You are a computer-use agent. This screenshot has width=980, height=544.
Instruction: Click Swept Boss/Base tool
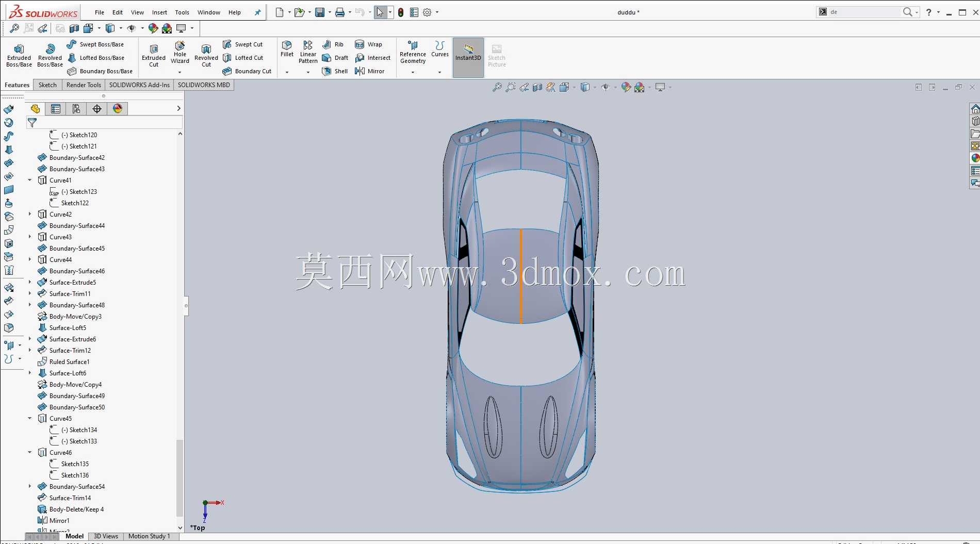click(x=95, y=44)
